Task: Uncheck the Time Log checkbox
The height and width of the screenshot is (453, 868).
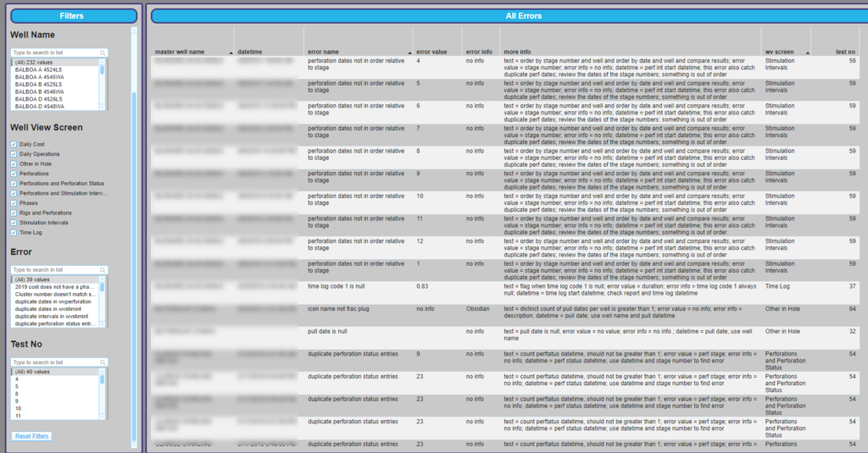Action: 14,233
